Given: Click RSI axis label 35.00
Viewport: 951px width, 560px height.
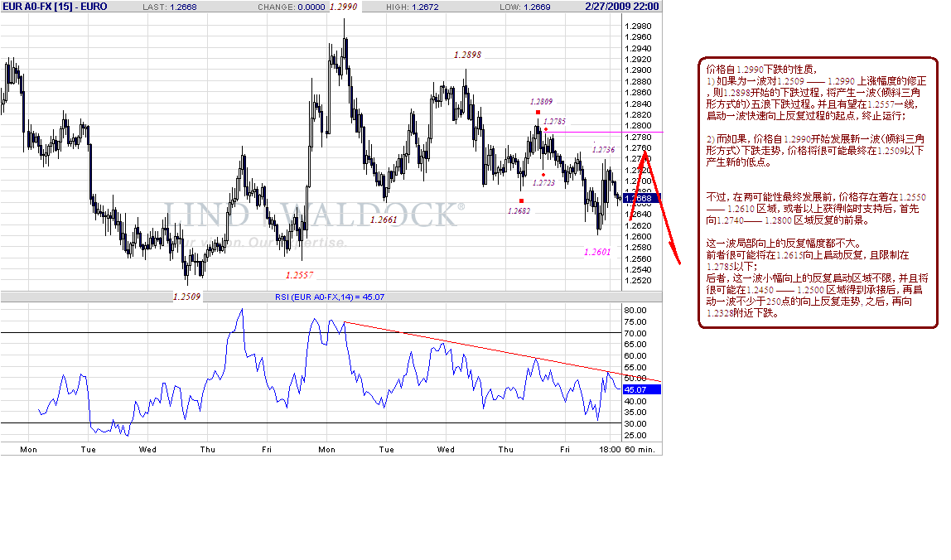Looking at the screenshot, I should (x=635, y=413).
